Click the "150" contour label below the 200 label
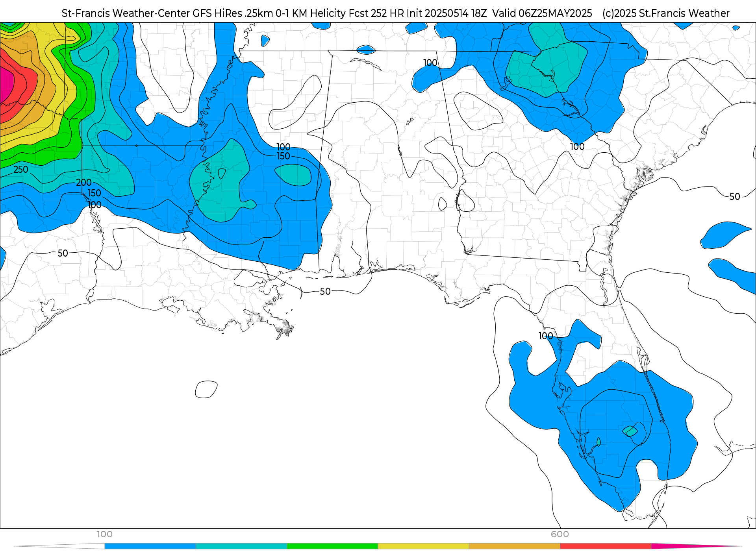 point(94,193)
